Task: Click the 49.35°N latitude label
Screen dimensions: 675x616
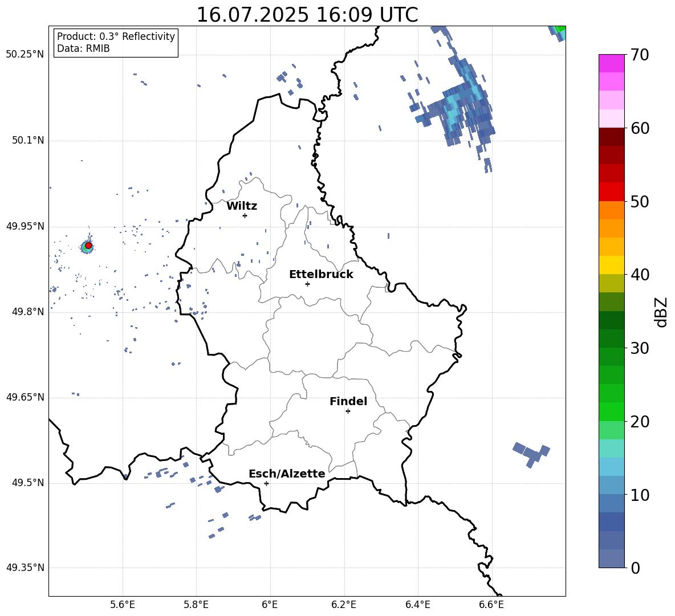Action: pos(25,568)
